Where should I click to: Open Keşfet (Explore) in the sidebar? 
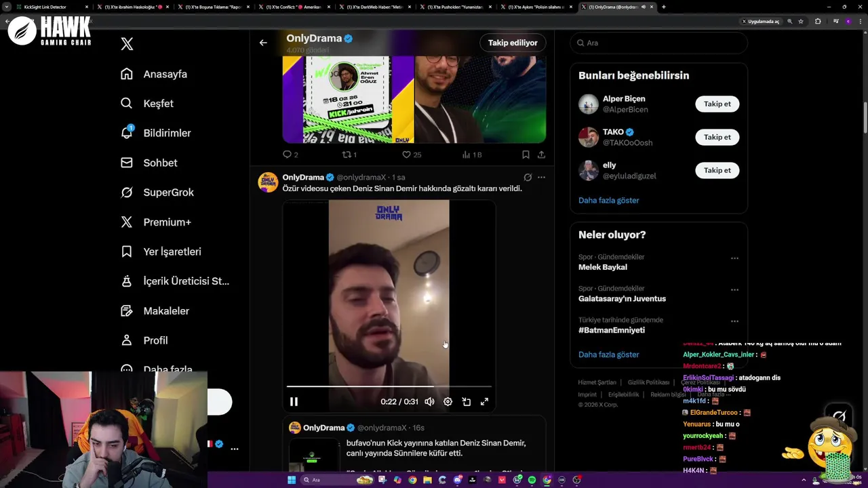(x=147, y=104)
